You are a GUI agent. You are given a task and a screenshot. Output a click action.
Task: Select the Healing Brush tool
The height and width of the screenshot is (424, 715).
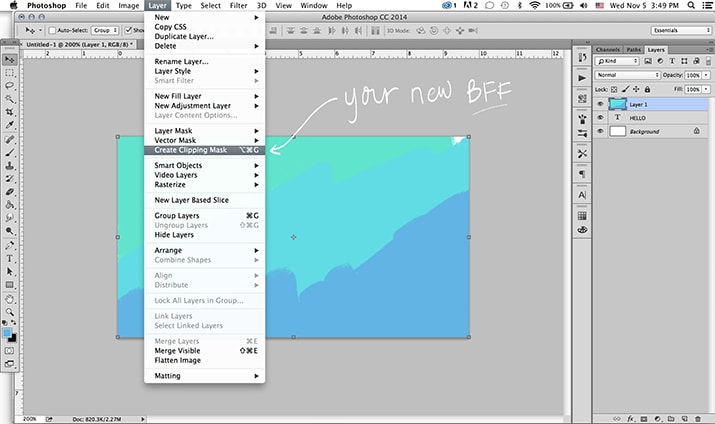[x=10, y=140]
